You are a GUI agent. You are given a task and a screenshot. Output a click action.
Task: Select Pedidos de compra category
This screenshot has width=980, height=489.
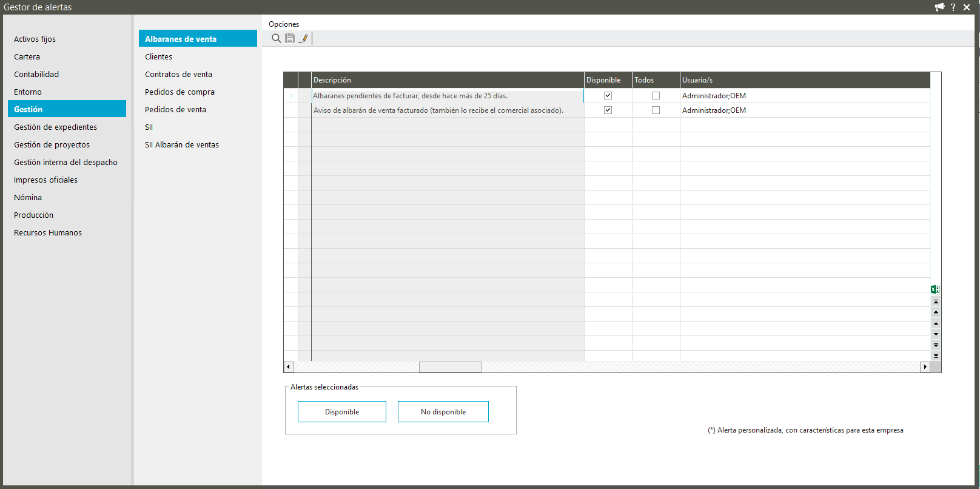(198, 92)
